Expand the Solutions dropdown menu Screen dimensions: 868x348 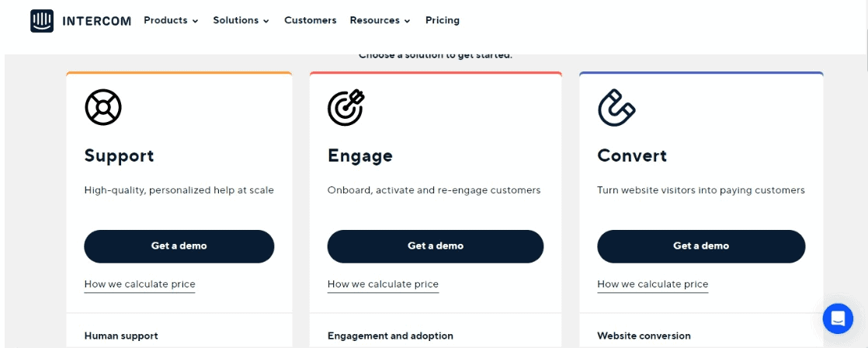click(x=241, y=20)
